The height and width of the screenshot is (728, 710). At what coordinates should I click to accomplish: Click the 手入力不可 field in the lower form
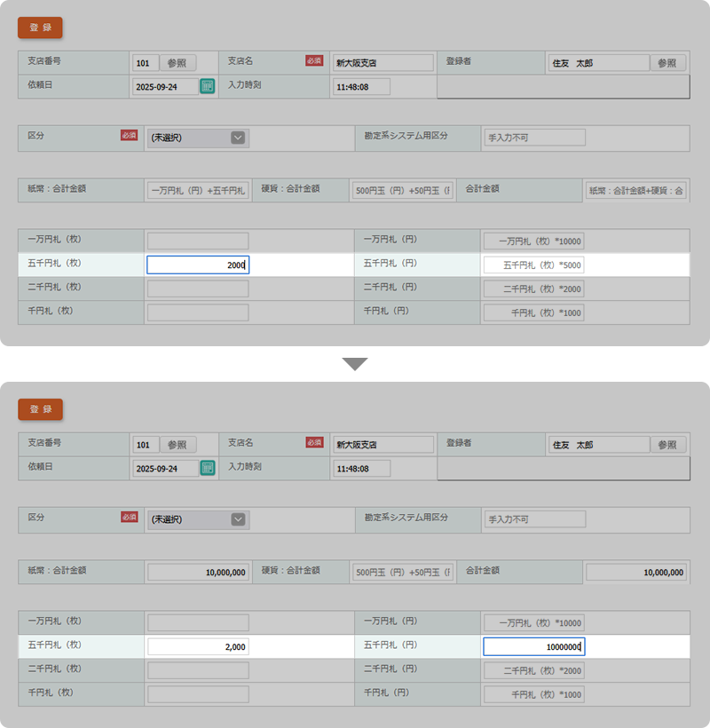[x=534, y=519]
